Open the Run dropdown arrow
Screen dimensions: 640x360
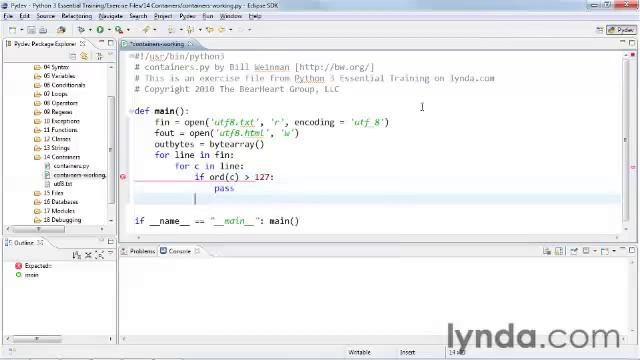click(x=109, y=30)
